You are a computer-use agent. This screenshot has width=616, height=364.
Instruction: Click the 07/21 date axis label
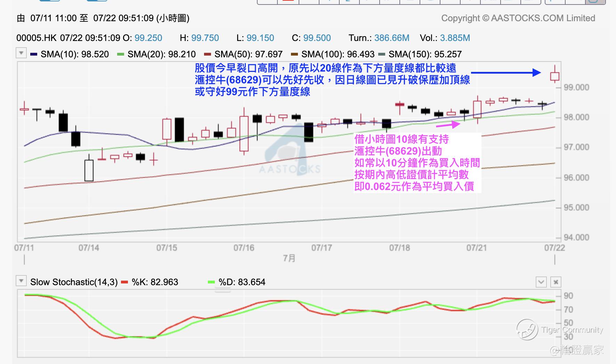coord(477,248)
